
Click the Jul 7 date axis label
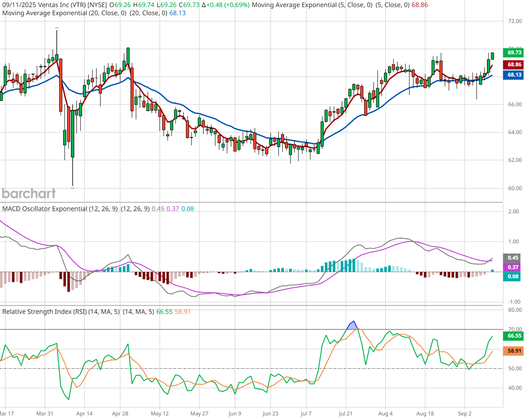coord(306,413)
